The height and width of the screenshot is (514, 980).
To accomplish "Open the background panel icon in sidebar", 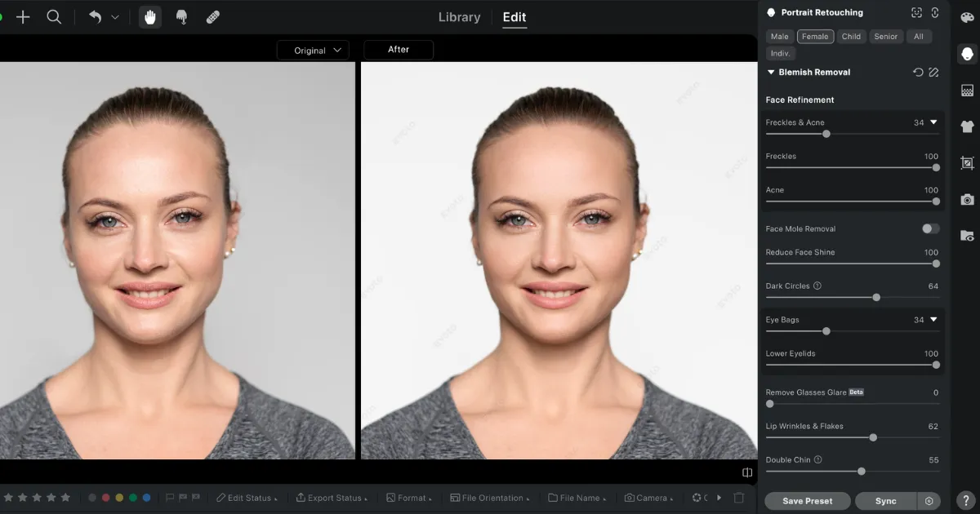I will point(967,91).
